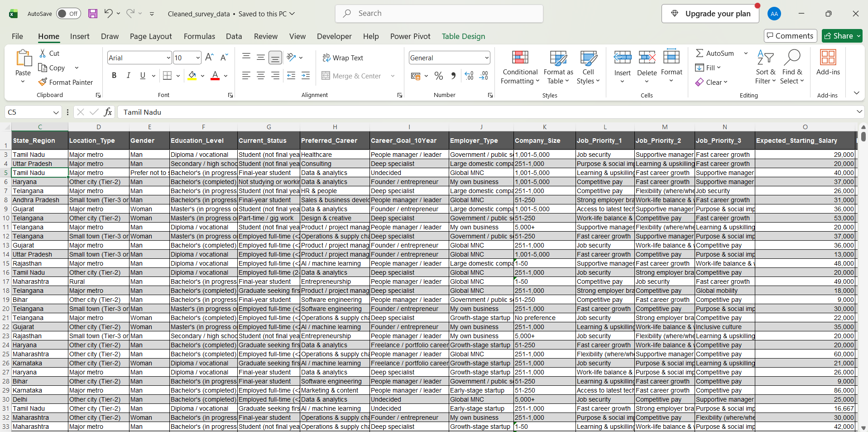
Task: Click the Borders icon
Action: click(x=167, y=76)
